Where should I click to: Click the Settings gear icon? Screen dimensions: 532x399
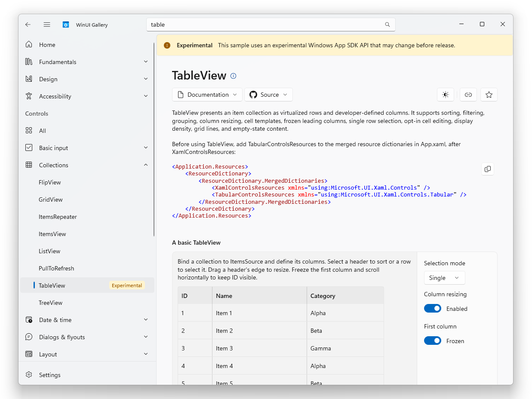pos(29,374)
